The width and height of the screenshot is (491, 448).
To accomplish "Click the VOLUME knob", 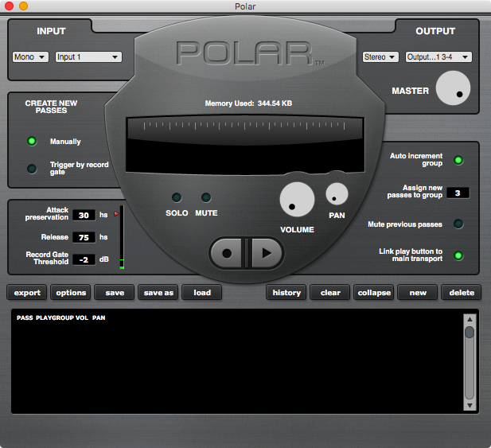I will (x=297, y=200).
